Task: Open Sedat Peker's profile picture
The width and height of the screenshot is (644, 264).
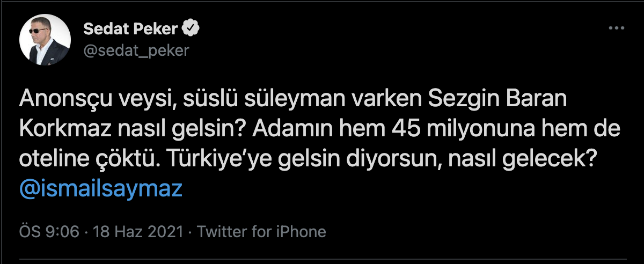Action: click(x=46, y=39)
